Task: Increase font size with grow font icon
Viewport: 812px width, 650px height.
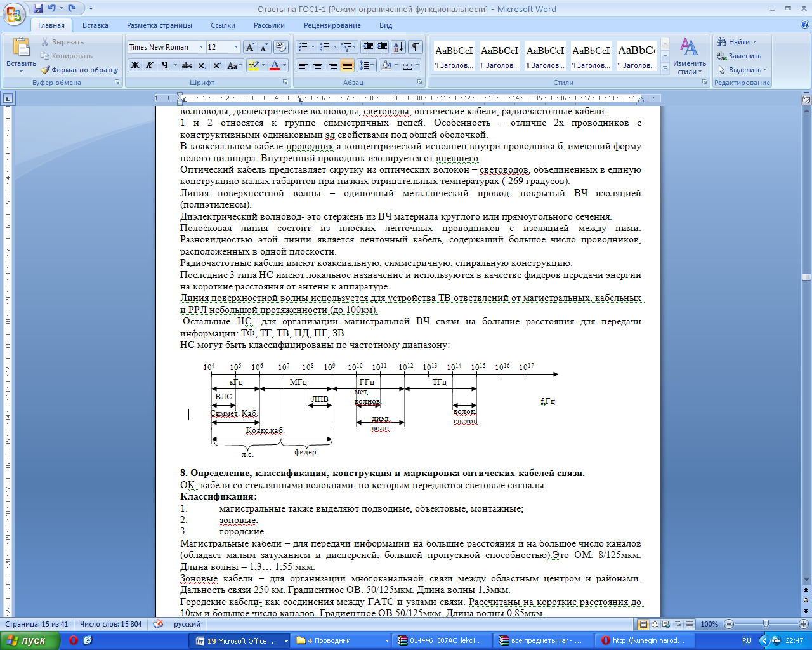Action: (x=250, y=47)
